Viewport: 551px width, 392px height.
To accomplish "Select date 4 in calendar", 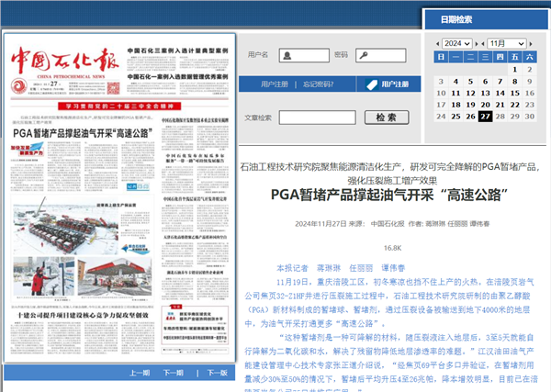I will click(455, 82).
